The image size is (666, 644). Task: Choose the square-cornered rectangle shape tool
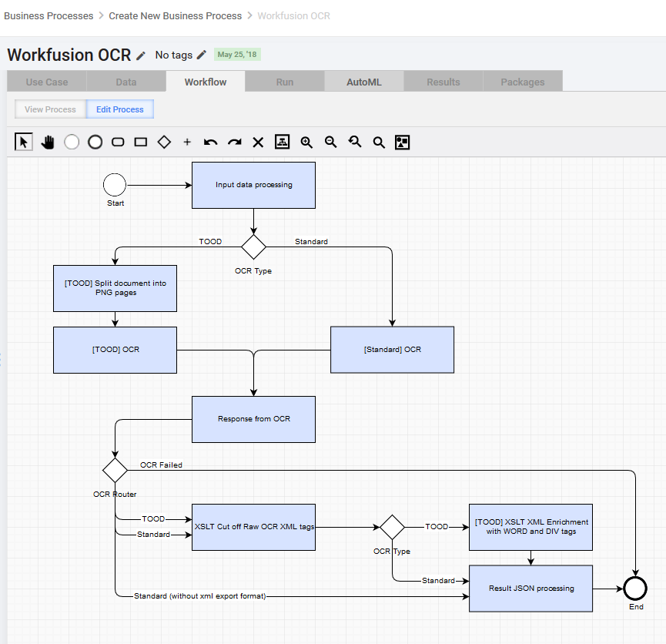tap(141, 142)
